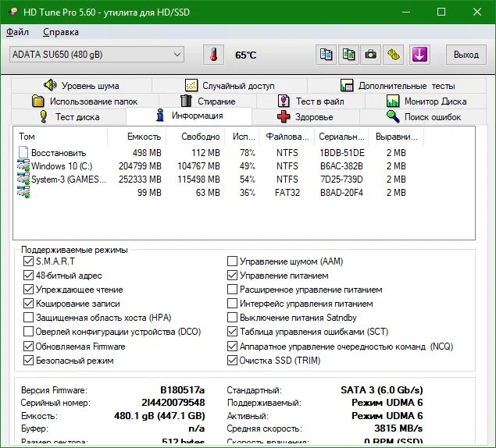Click the HD Tune Pro title bar icon
This screenshot has height=448, width=496.
coord(13,12)
